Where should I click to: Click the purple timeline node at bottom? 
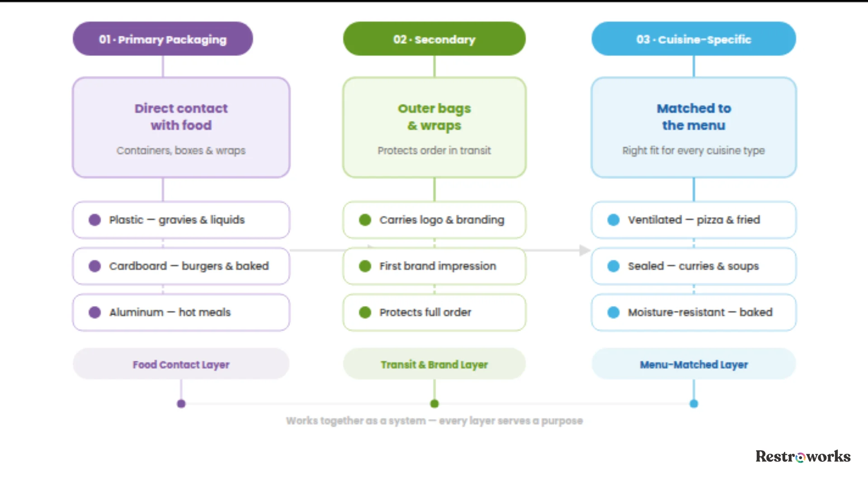click(x=181, y=404)
